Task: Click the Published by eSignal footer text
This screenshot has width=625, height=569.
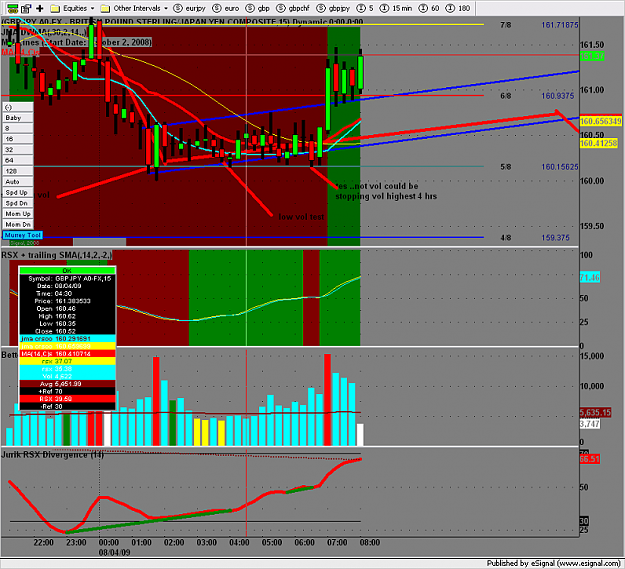Action: click(x=553, y=563)
